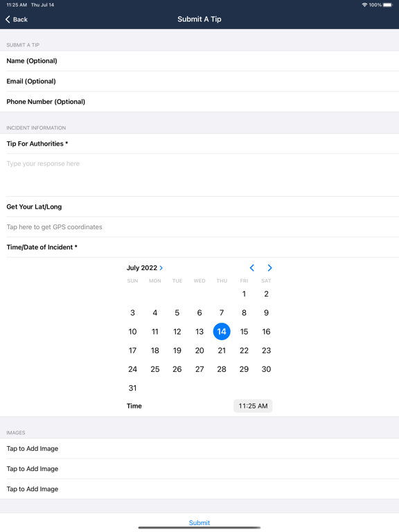Select July 2 on the calendar
The width and height of the screenshot is (399, 532).
click(266, 294)
